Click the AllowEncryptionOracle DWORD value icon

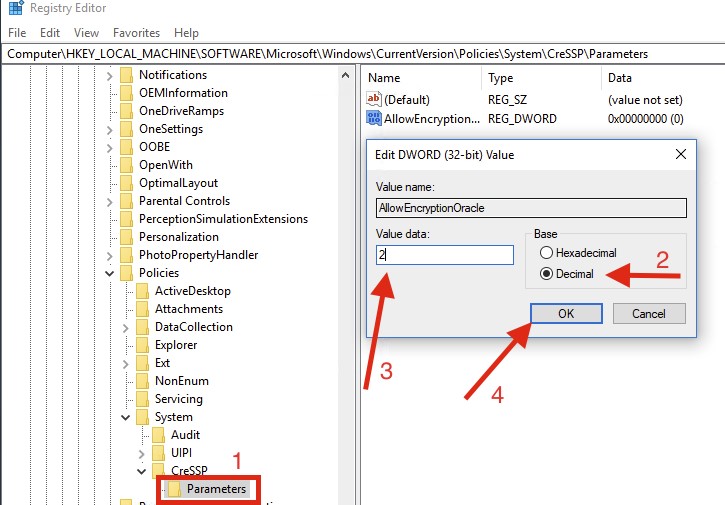(375, 119)
